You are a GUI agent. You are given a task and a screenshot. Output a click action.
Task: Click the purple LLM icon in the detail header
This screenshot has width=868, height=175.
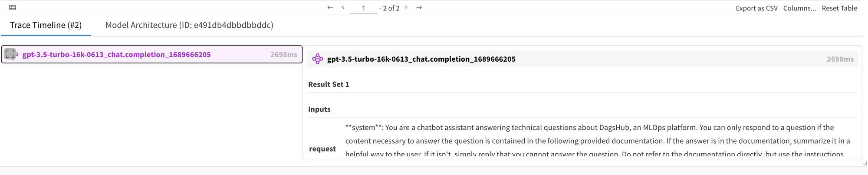click(x=318, y=59)
